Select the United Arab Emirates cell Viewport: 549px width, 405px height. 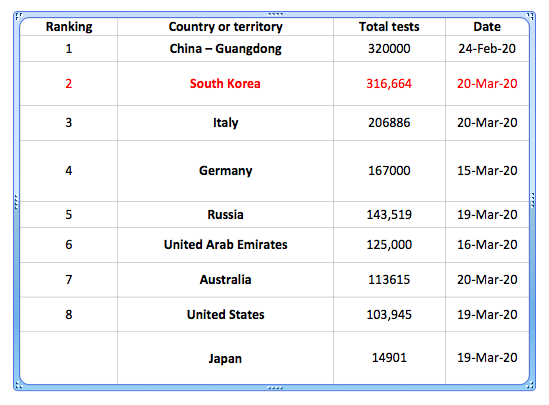coord(225,245)
